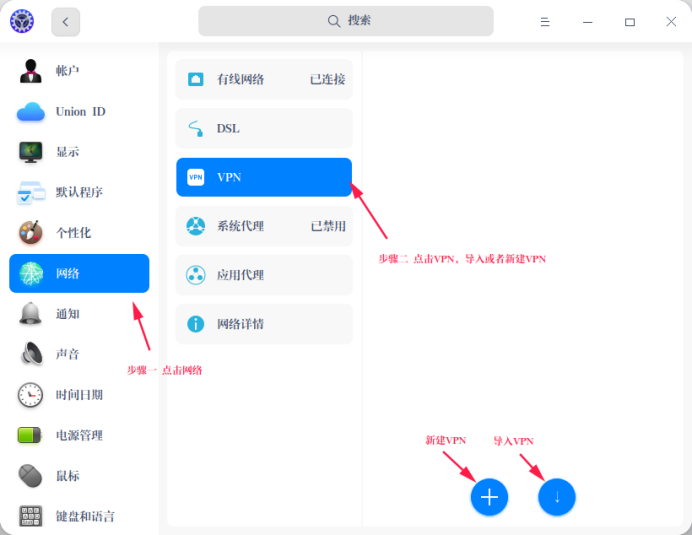Go back with the arrow button

pos(65,22)
